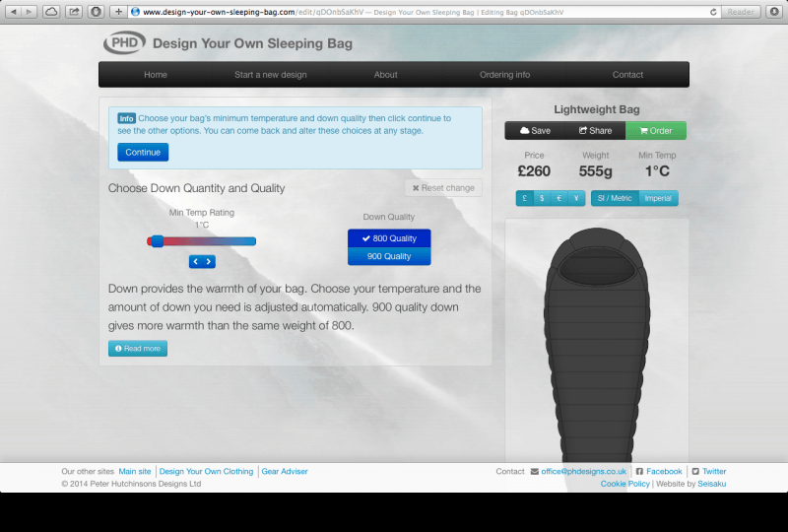Open the Twitter link
This screenshot has height=532, width=788.
714,471
